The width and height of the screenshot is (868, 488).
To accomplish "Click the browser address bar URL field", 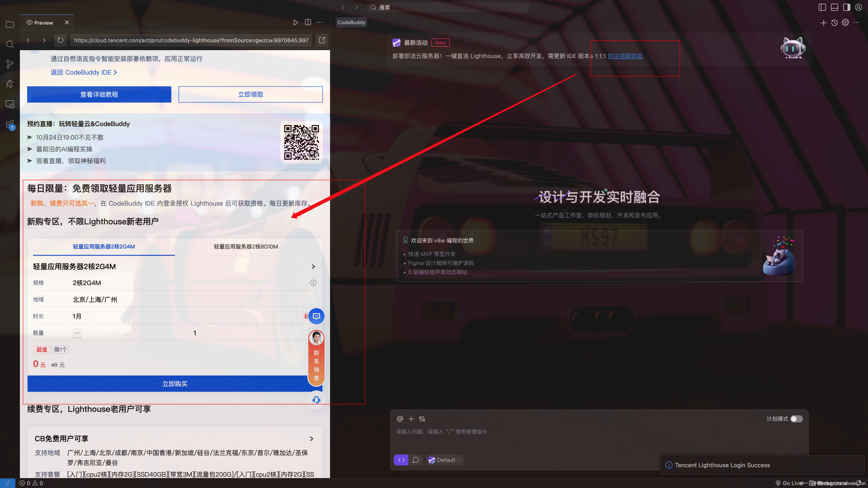I will (x=191, y=40).
